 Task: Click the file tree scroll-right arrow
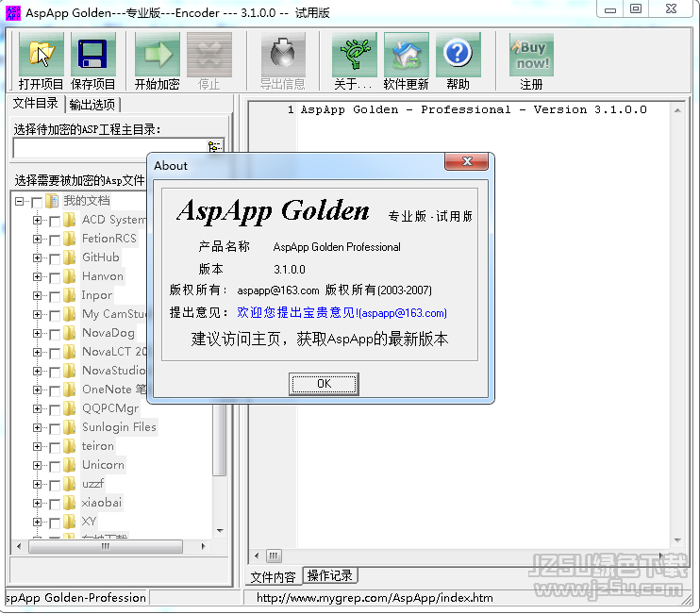click(203, 546)
